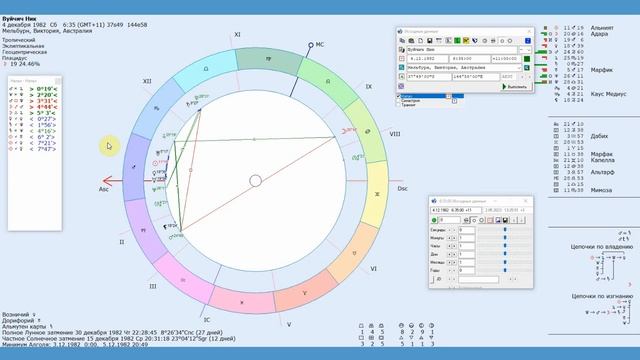Click the longitude input field
640x360 pixels.
coord(476,77)
